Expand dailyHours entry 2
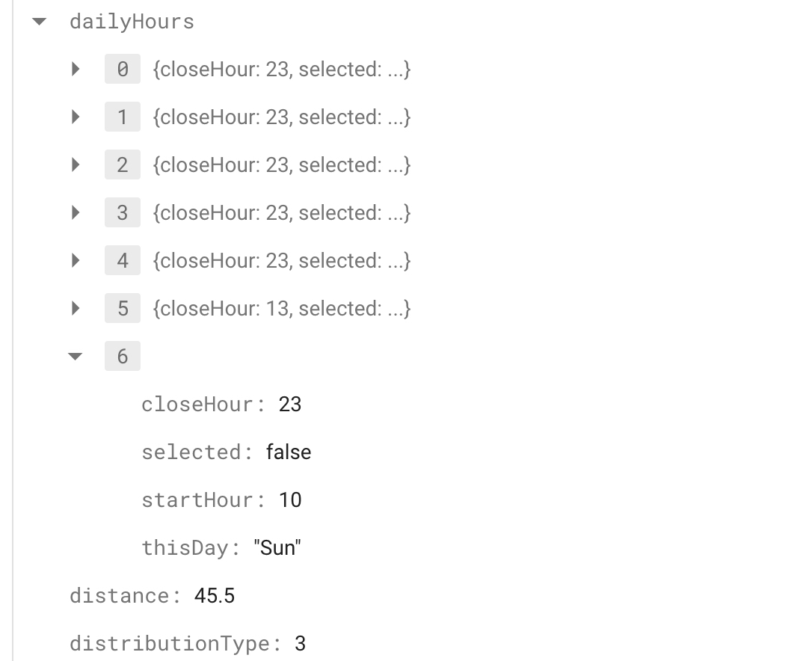Viewport: 812px width, 661px height. click(76, 165)
